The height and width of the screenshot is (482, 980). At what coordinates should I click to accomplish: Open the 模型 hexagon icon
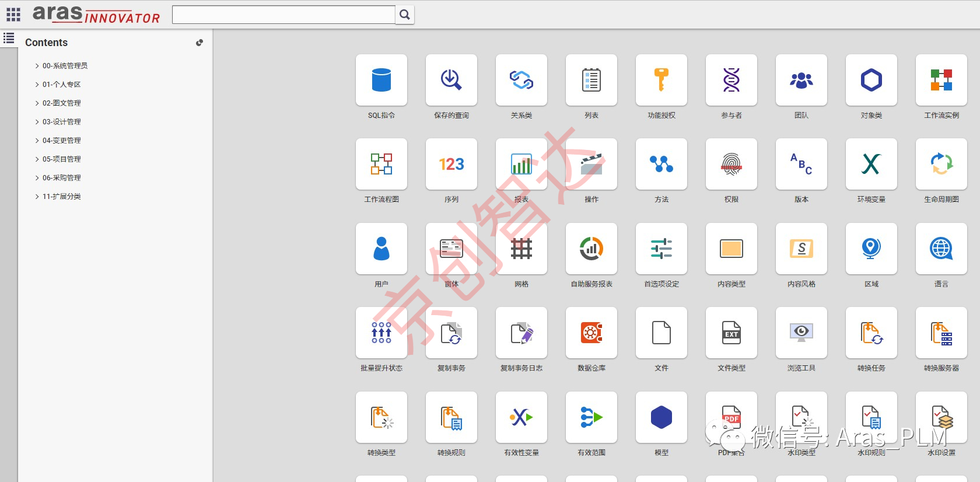[x=661, y=418]
